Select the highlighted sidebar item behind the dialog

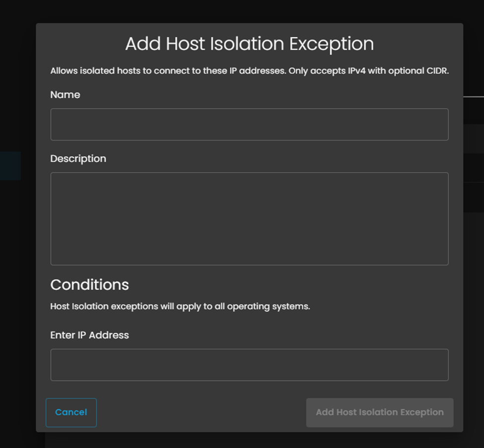point(10,166)
